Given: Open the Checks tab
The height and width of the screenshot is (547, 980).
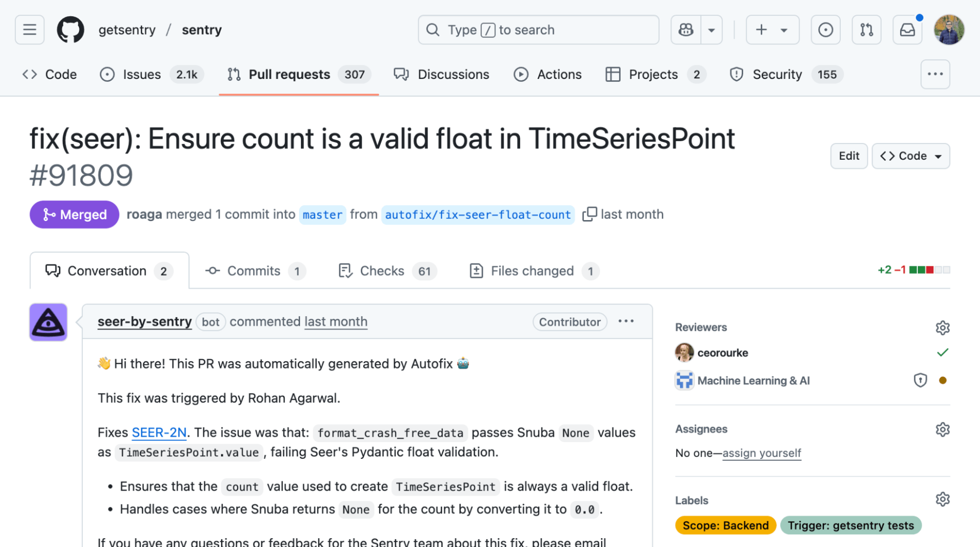Looking at the screenshot, I should pyautogui.click(x=382, y=271).
